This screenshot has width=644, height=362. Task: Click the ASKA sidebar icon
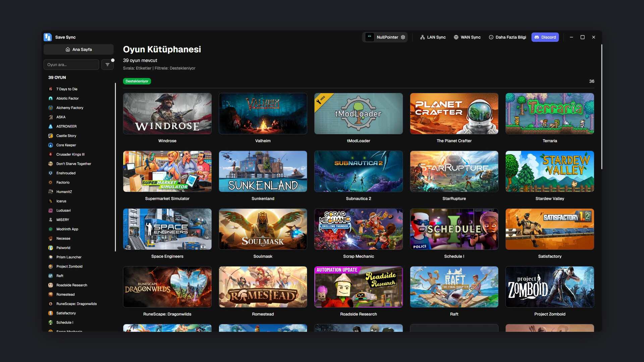[x=51, y=117]
